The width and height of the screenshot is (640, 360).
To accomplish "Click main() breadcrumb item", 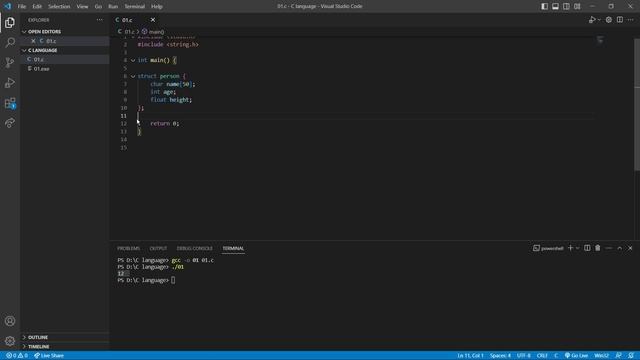I will (153, 31).
